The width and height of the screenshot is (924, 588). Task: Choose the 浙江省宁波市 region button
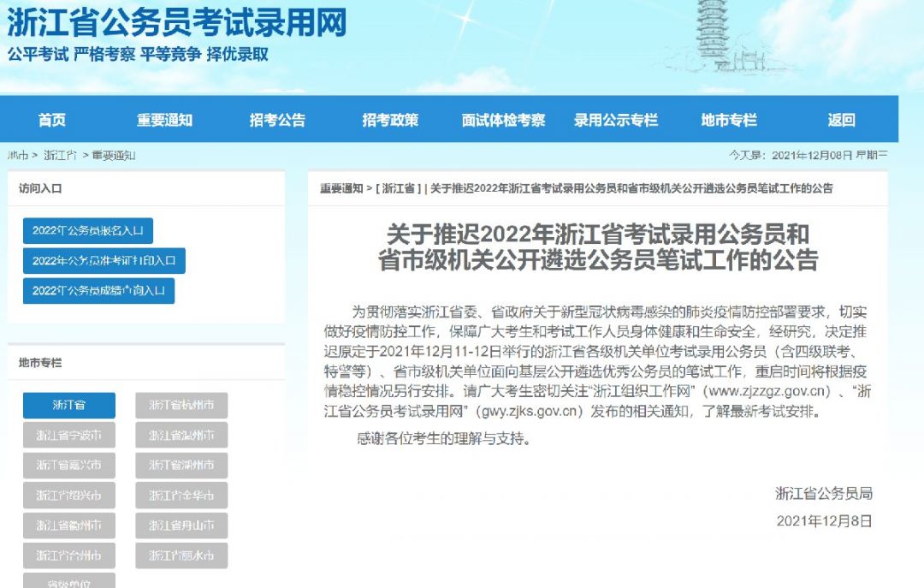(69, 436)
